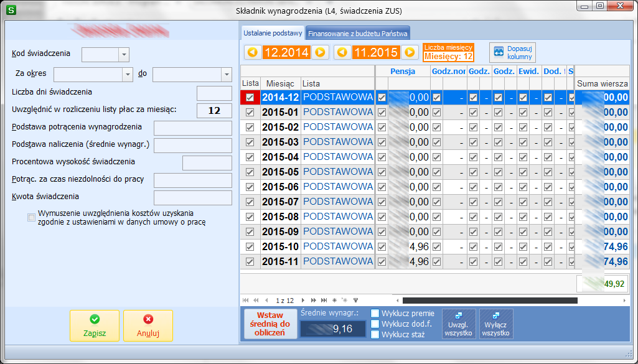Click the Dopasuj kolumny icon button
The height and width of the screenshot is (364, 638).
(512, 52)
